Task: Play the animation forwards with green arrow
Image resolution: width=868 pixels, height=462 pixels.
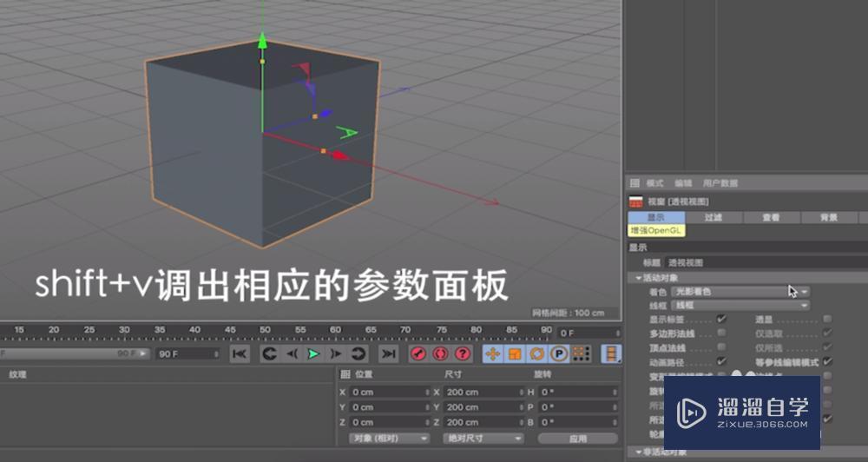Action: [x=313, y=353]
